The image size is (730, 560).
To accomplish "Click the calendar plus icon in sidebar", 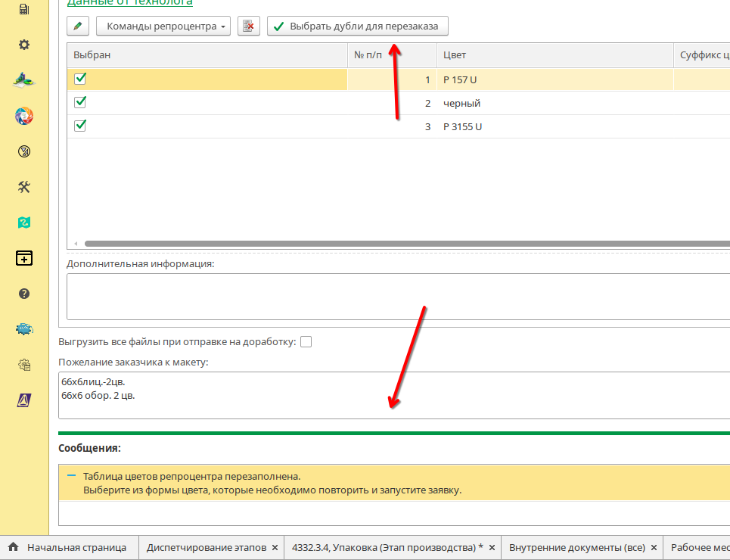I will pyautogui.click(x=24, y=258).
